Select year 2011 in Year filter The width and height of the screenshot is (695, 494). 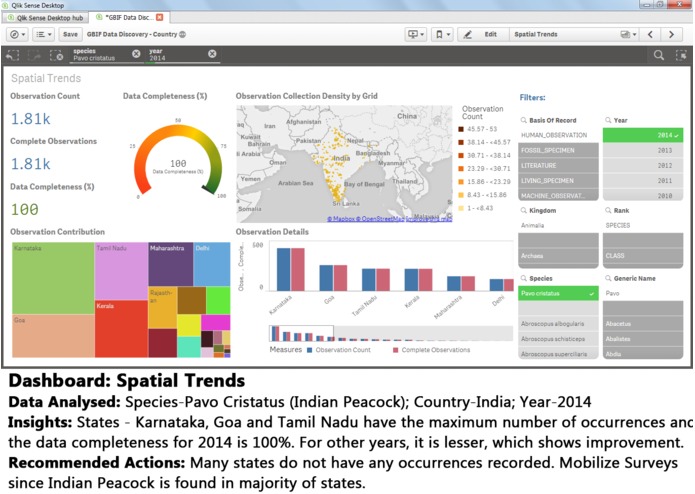643,180
